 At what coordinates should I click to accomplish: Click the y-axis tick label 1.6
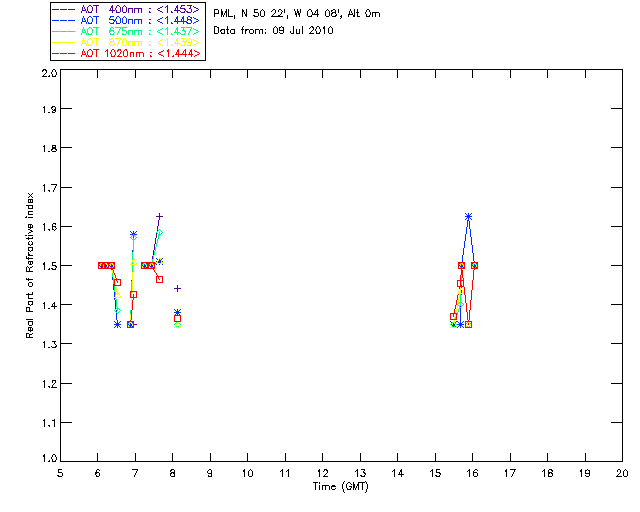[49, 227]
